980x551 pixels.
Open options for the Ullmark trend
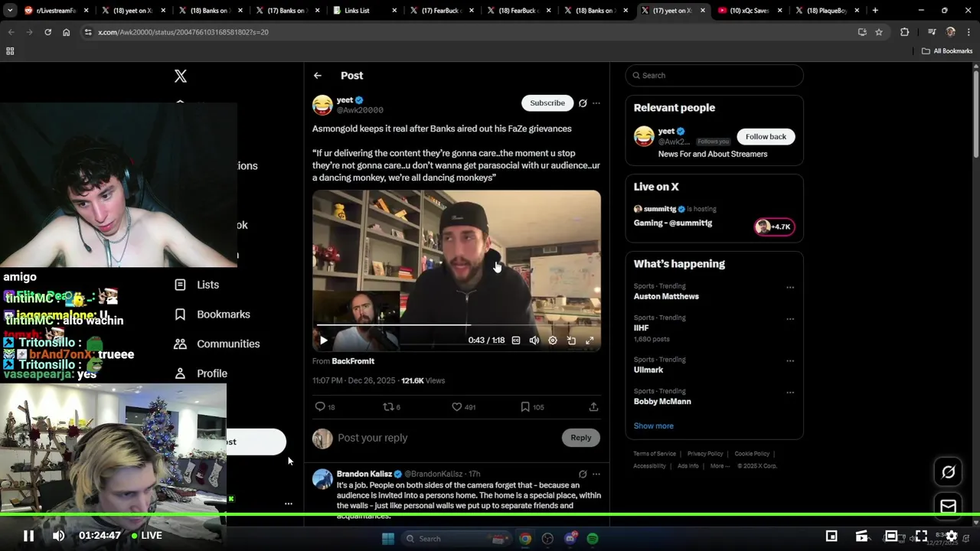point(790,361)
